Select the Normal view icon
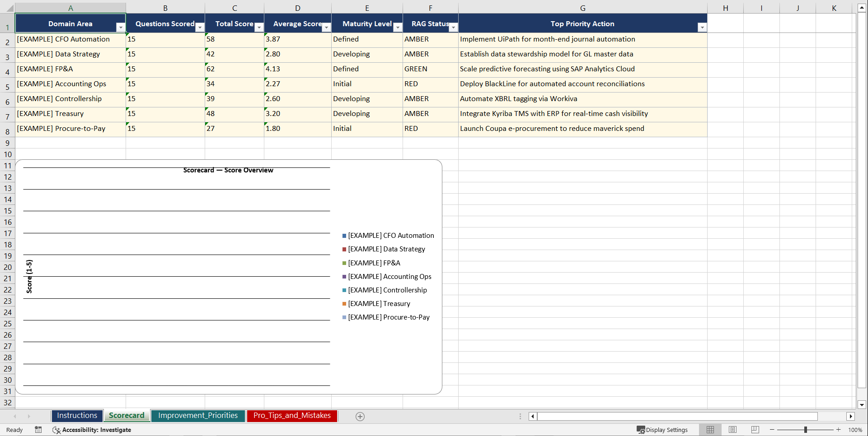 [x=710, y=430]
